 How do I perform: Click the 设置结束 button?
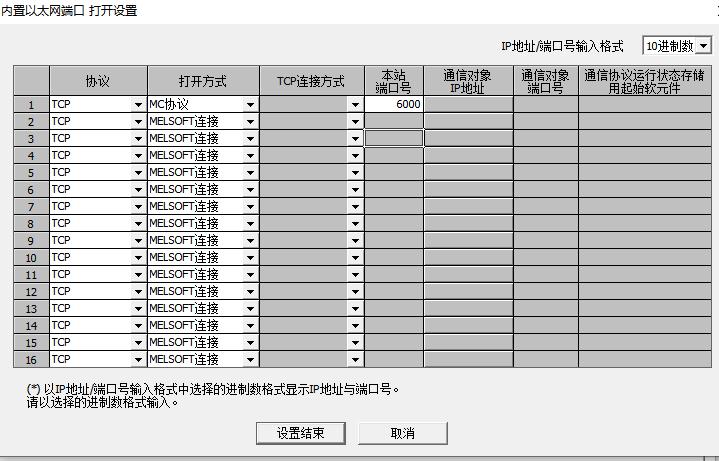pyautogui.click(x=300, y=433)
